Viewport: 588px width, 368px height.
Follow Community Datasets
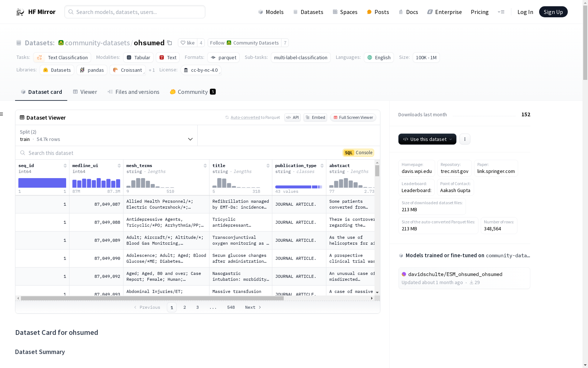pos(244,43)
